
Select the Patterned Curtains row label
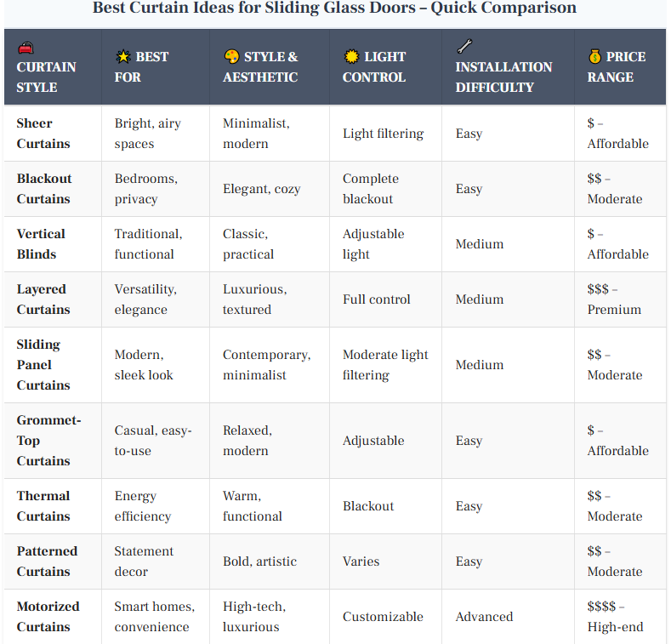tap(47, 561)
